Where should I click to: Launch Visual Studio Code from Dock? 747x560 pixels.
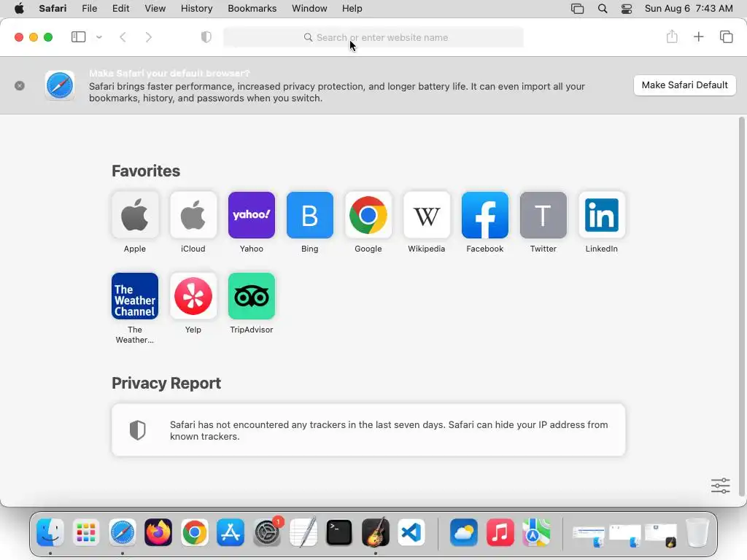[x=411, y=532]
